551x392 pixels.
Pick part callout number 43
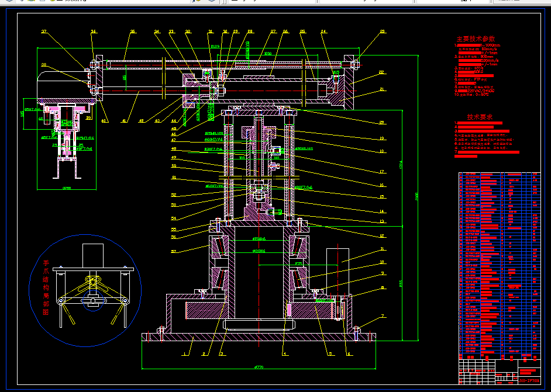(157, 121)
